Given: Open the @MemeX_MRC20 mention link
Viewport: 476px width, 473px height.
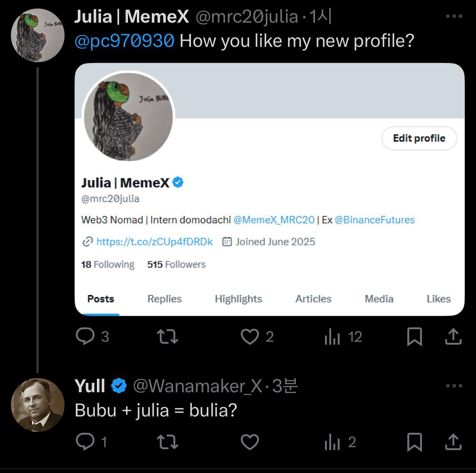Looking at the screenshot, I should pos(274,220).
